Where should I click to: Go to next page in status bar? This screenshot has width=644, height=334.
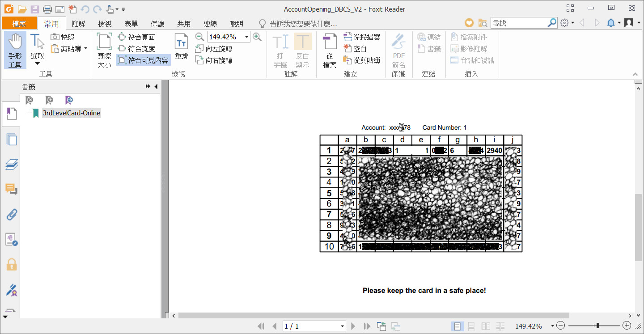pos(353,326)
